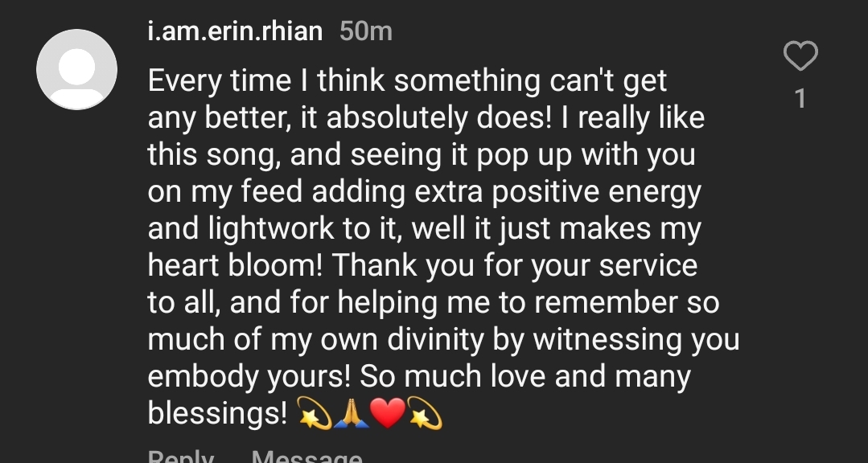868x463 pixels.
Task: Reply to erin's comment
Action: coord(181,457)
